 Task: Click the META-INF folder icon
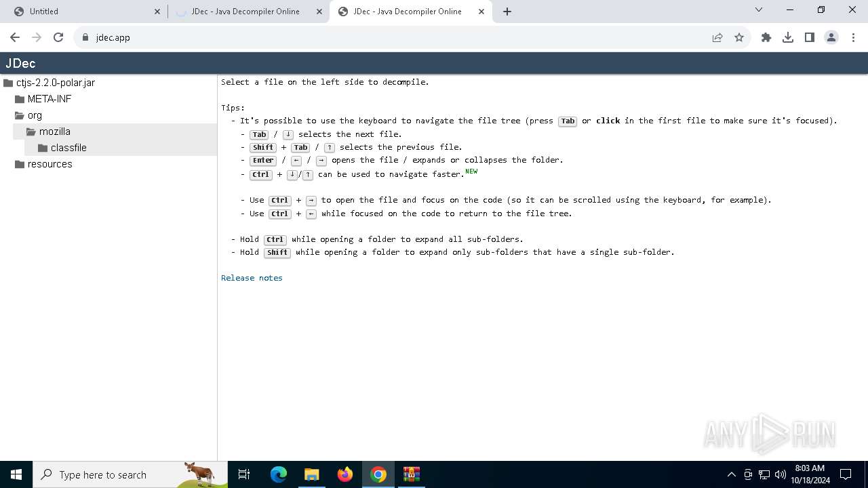(20, 99)
